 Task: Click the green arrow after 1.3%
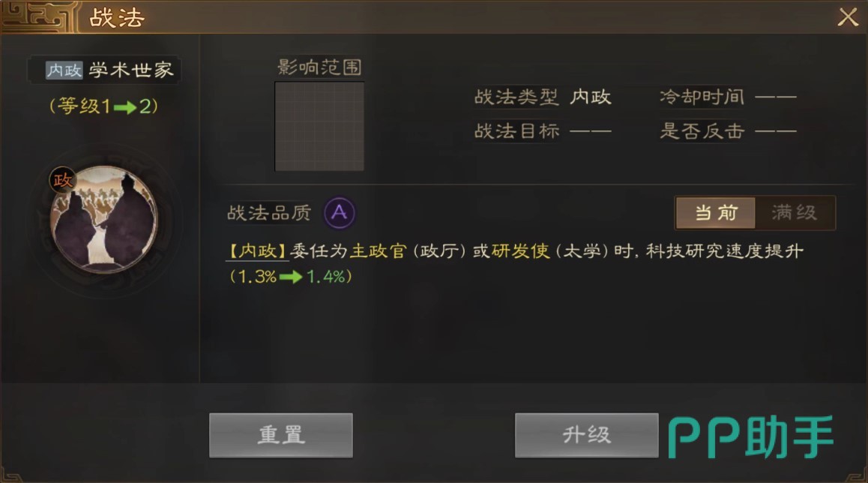pos(291,276)
